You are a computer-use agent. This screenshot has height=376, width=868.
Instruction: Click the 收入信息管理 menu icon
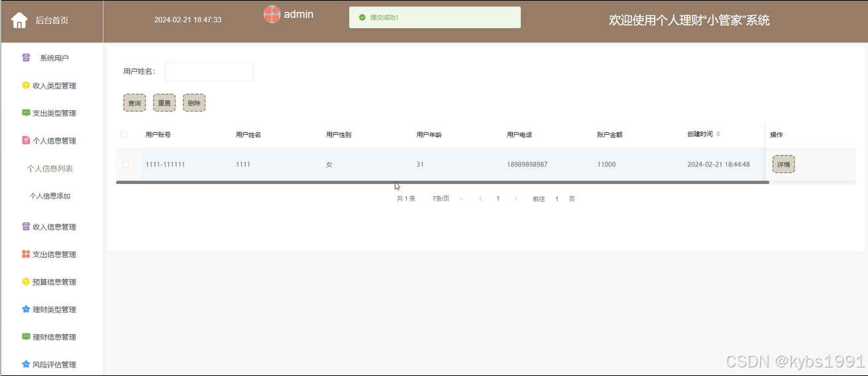pyautogui.click(x=26, y=227)
